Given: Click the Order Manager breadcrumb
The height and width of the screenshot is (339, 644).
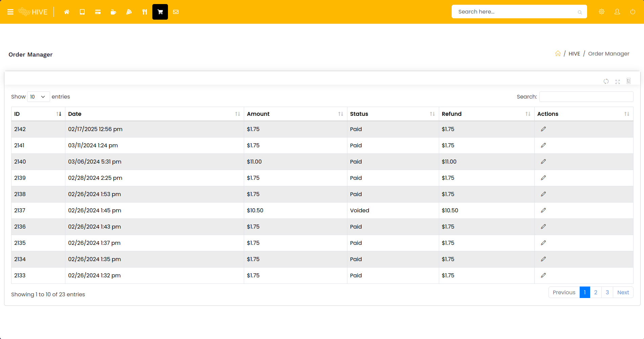Looking at the screenshot, I should tap(608, 54).
